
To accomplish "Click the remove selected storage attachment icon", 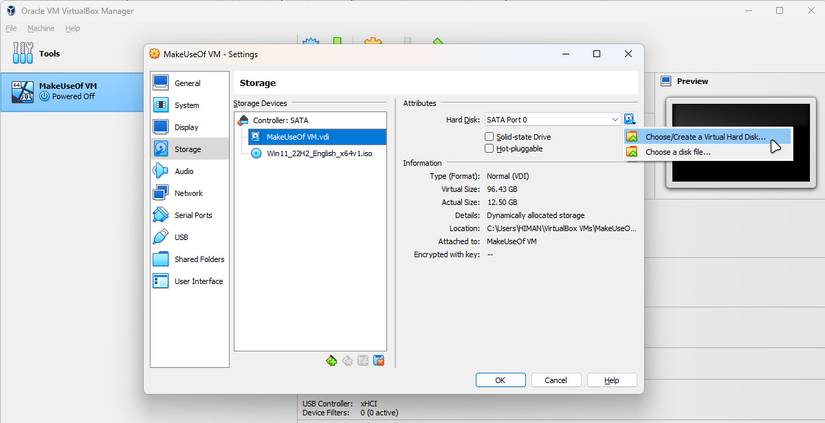I will coord(378,360).
